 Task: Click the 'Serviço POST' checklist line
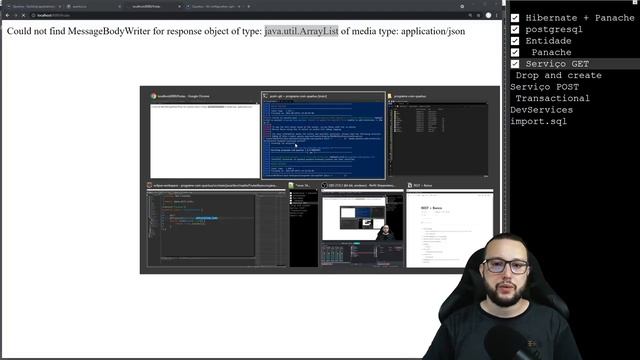[x=544, y=87]
